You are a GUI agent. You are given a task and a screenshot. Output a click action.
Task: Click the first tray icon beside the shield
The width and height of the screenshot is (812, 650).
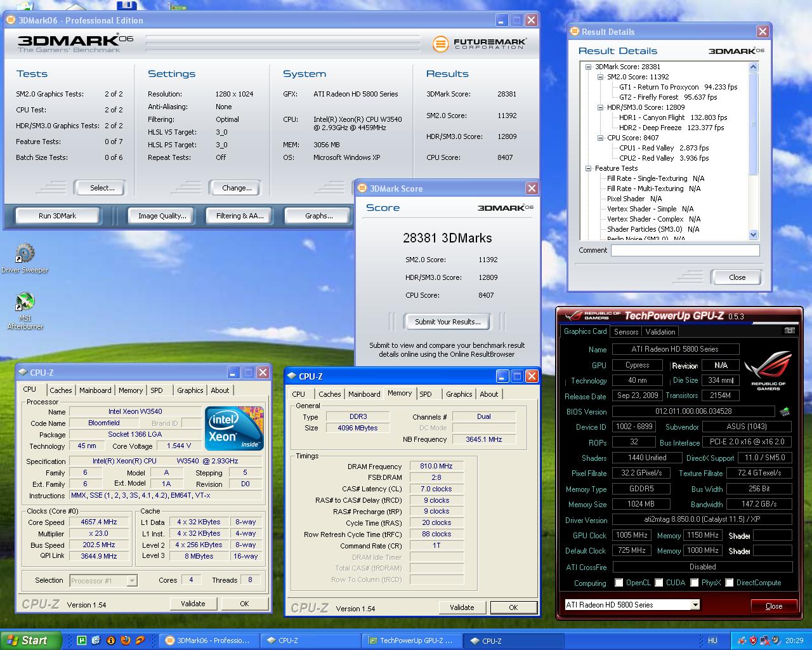(741, 640)
